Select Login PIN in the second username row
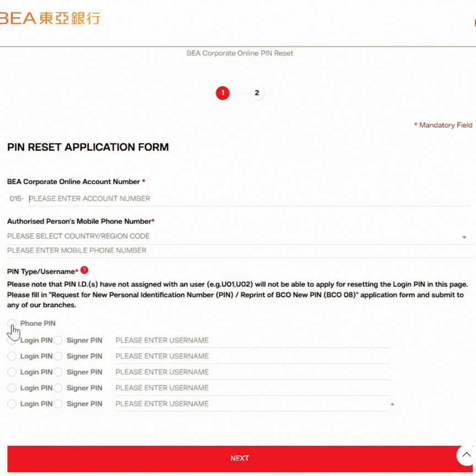Viewport: 476px width, 476px height. (12, 356)
